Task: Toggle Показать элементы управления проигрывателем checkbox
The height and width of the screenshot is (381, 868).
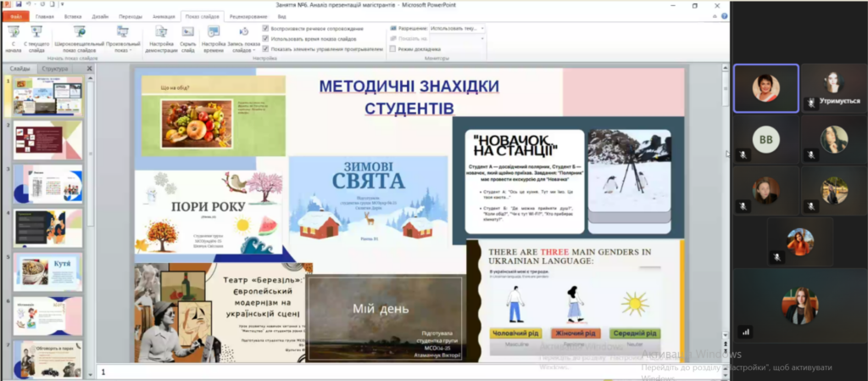Action: click(265, 48)
